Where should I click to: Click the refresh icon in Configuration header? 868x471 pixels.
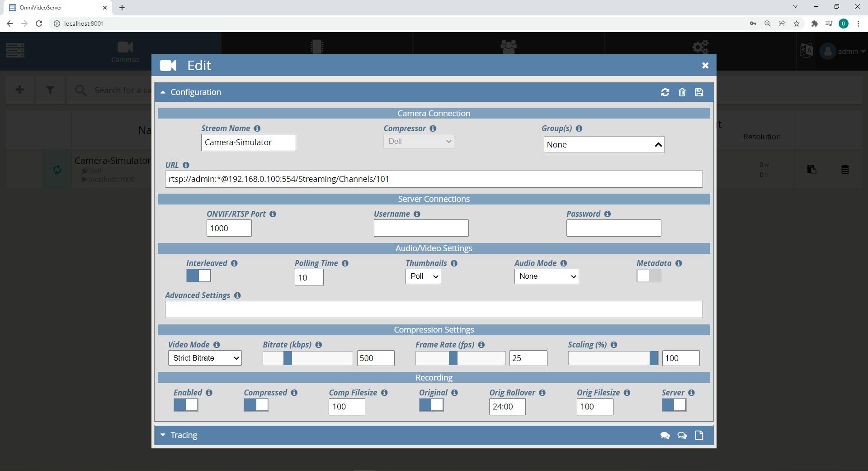click(x=665, y=92)
